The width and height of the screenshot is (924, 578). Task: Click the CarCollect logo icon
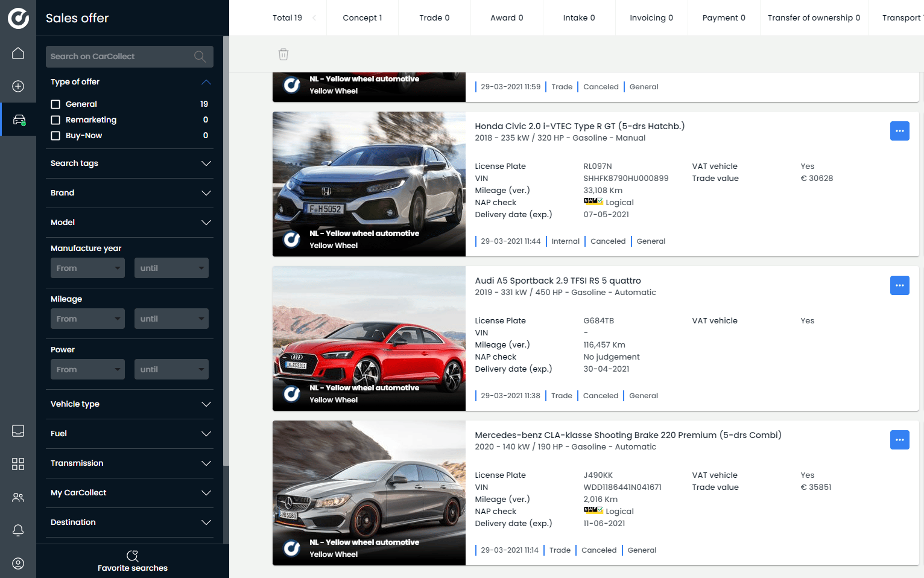click(18, 18)
